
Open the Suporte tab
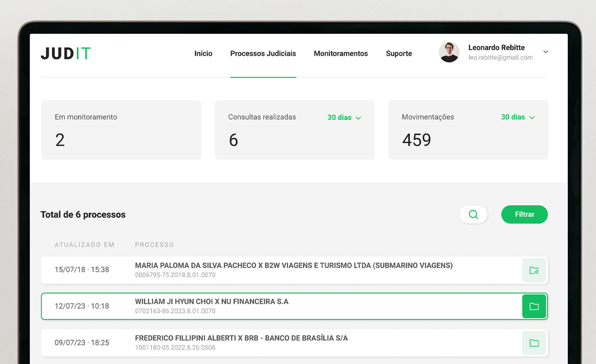tap(399, 54)
